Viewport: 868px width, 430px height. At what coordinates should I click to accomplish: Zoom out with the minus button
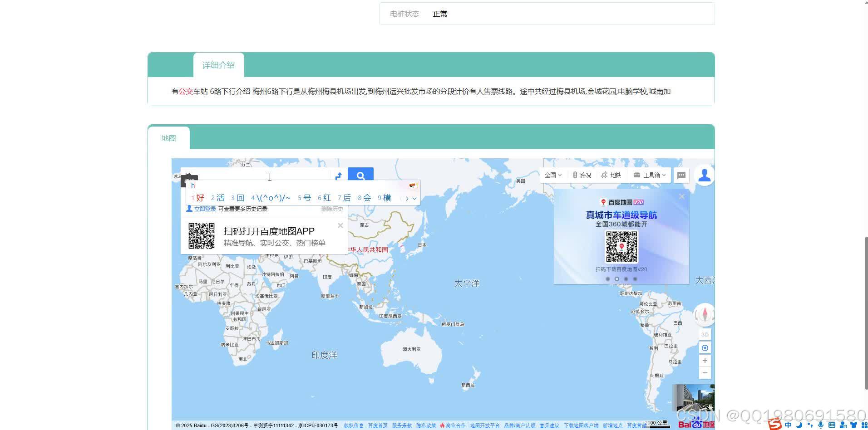[705, 373]
